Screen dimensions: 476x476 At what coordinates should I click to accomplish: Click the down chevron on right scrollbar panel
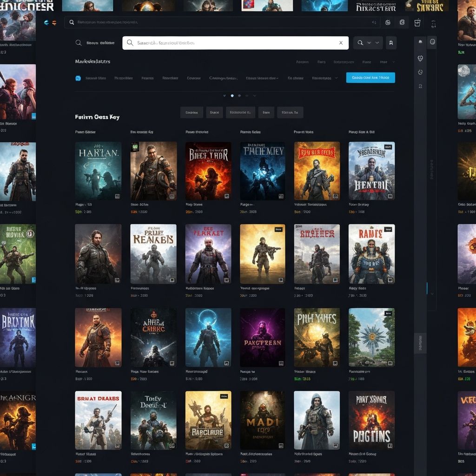pos(432,294)
